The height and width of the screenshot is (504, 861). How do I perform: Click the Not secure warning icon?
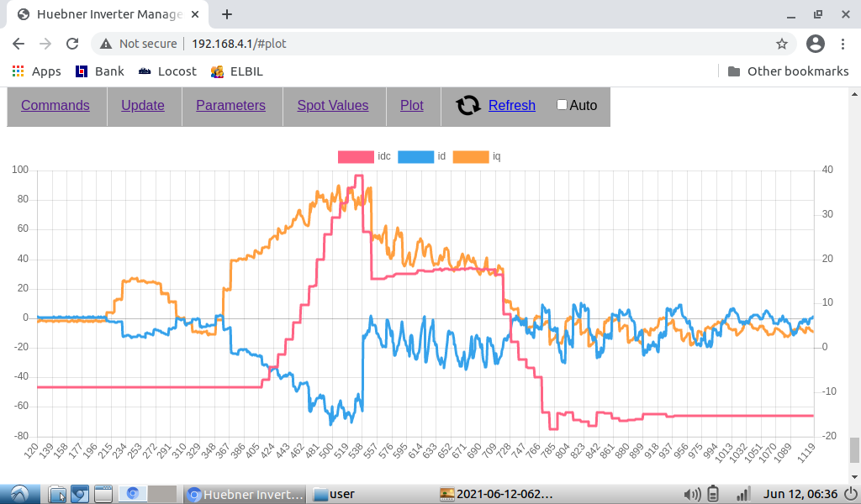(x=104, y=44)
